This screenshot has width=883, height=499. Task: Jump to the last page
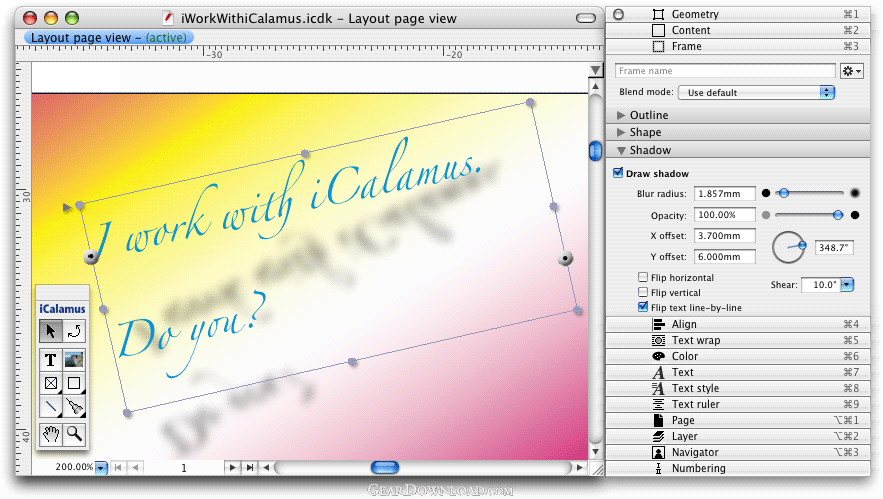coord(249,467)
